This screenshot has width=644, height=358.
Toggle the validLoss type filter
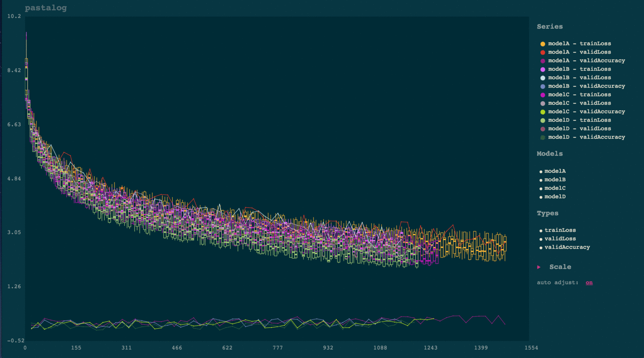pyautogui.click(x=560, y=239)
